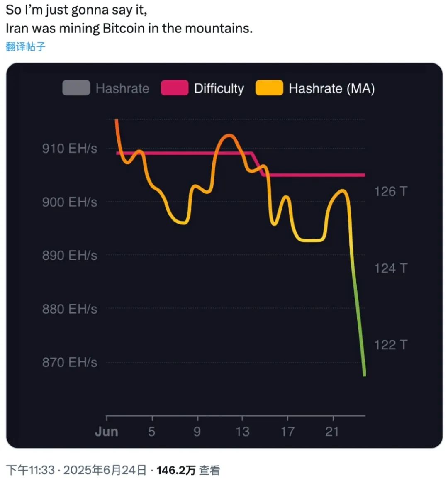Open the chart image in the tweet
Image resolution: width=448 pixels, height=478 pixels.
click(224, 256)
